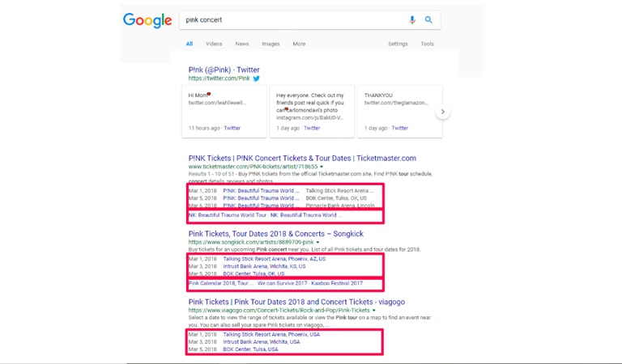The width and height of the screenshot is (622, 364).
Task: Click Twitter link in Hey everyone card
Action: click(x=312, y=128)
